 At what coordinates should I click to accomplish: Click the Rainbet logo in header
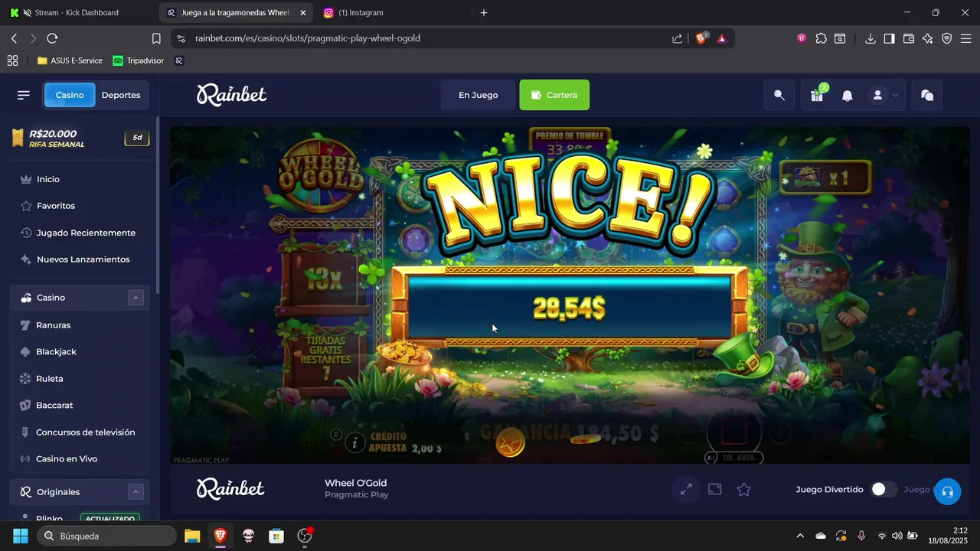231,95
